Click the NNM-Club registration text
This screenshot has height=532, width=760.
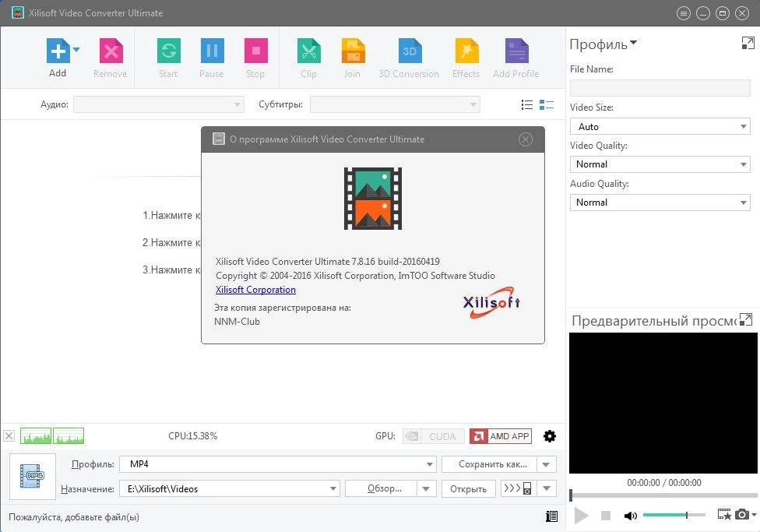[x=237, y=322]
